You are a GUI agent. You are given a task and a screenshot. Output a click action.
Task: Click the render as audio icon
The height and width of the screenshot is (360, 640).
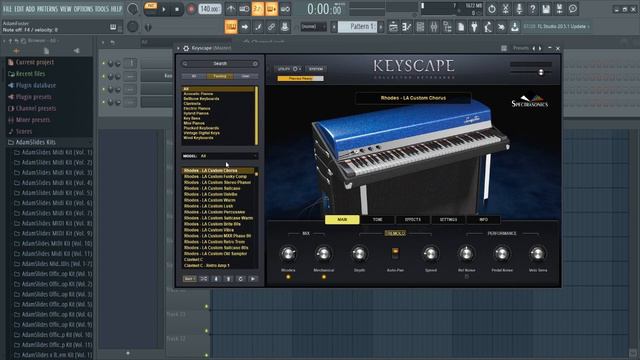pyautogui.click(x=559, y=9)
